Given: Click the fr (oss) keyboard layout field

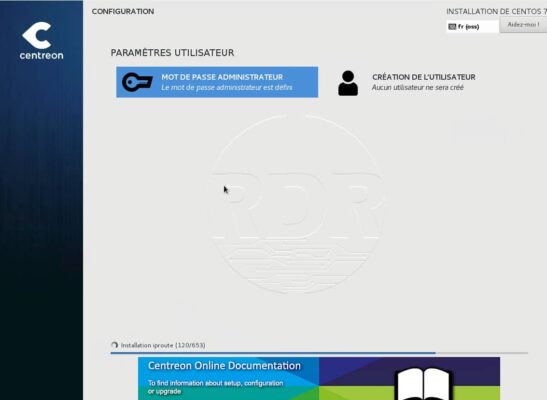Looking at the screenshot, I should (x=473, y=27).
